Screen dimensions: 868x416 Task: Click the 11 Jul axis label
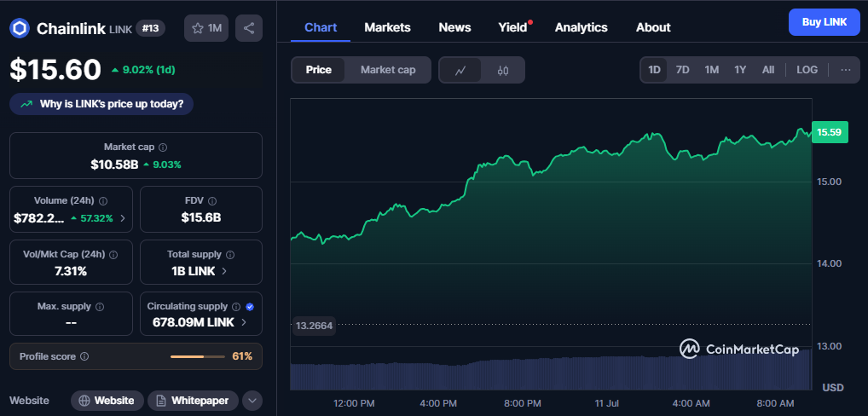pyautogui.click(x=608, y=403)
